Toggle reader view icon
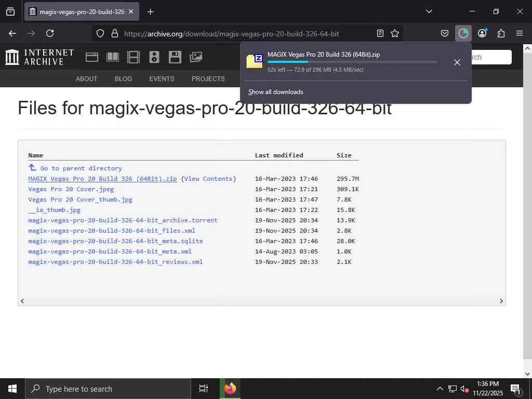 tap(380, 33)
